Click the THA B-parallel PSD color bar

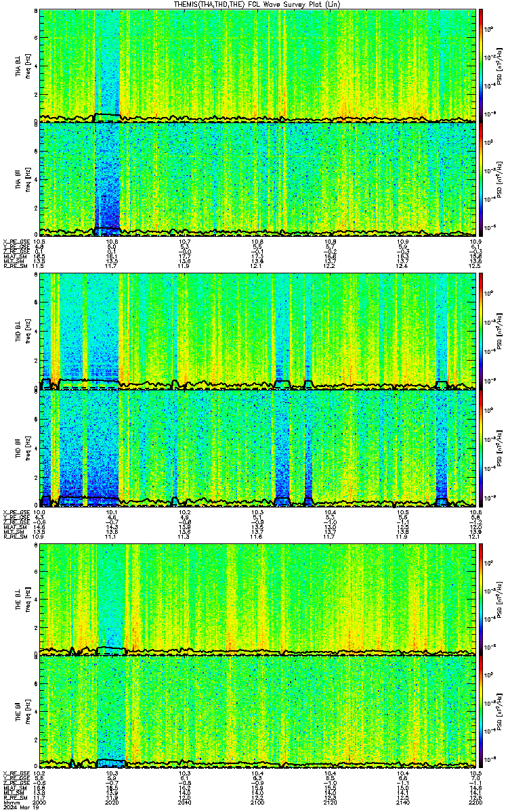pyautogui.click(x=481, y=179)
